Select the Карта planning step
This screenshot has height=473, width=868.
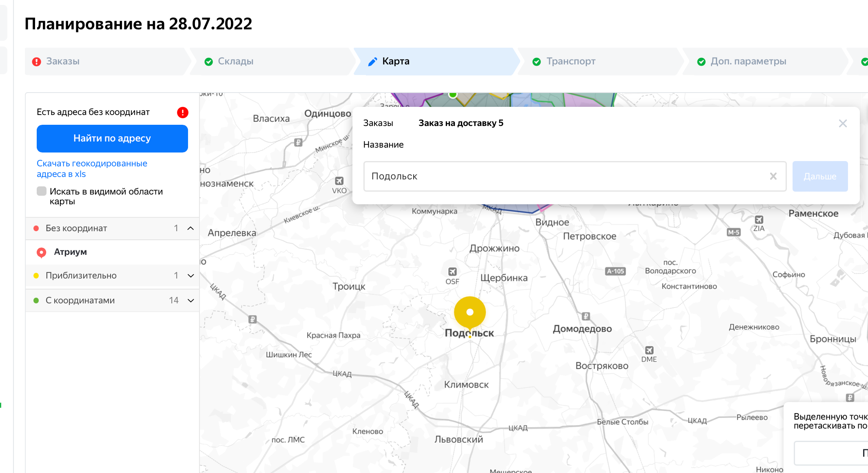(436, 62)
